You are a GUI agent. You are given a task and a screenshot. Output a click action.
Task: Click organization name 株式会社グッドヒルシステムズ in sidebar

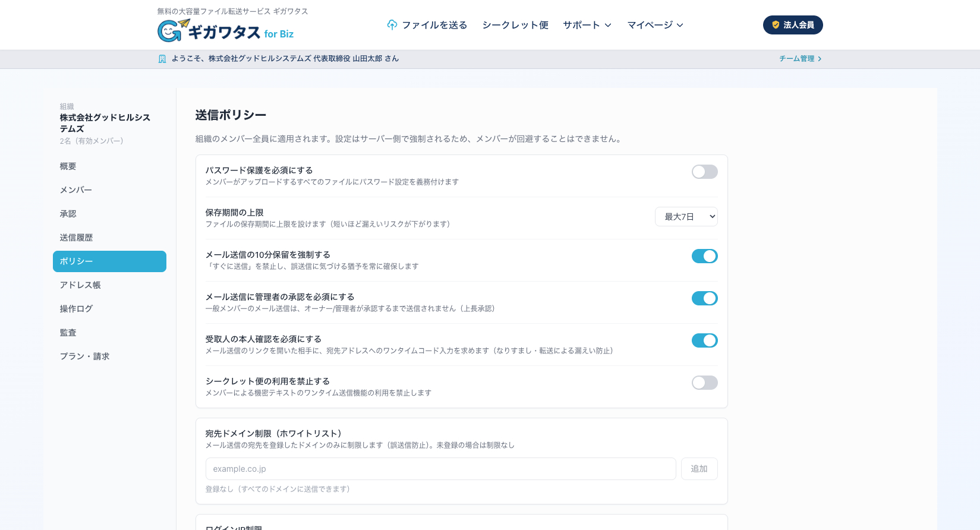pyautogui.click(x=105, y=123)
